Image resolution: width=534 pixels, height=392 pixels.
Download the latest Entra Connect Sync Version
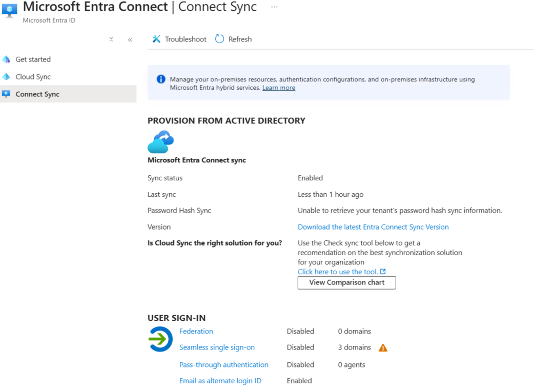[x=373, y=227]
